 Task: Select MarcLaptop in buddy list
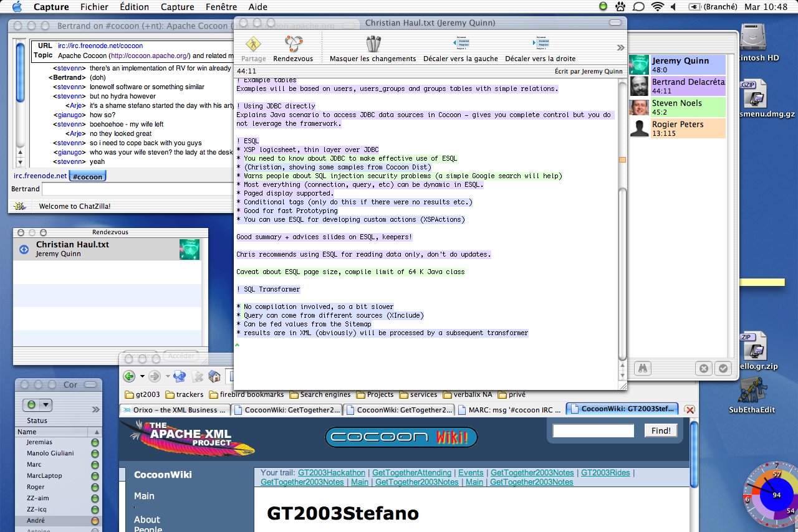coord(58,476)
